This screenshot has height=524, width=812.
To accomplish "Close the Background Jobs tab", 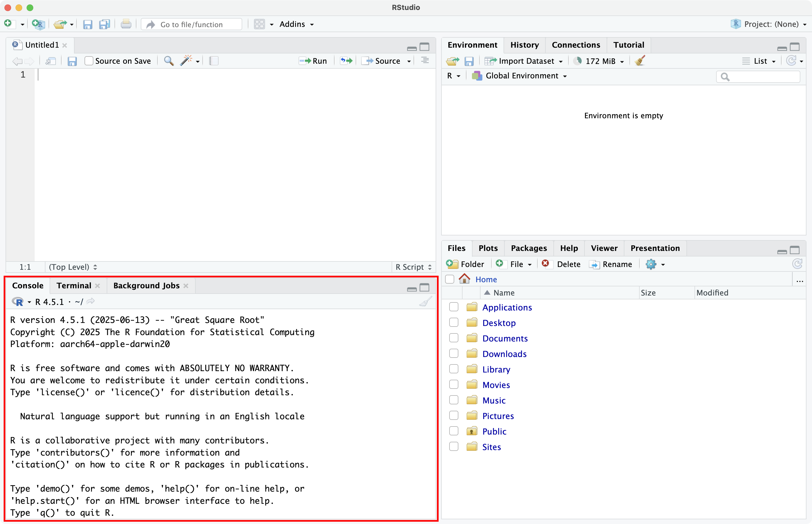I will tap(186, 286).
